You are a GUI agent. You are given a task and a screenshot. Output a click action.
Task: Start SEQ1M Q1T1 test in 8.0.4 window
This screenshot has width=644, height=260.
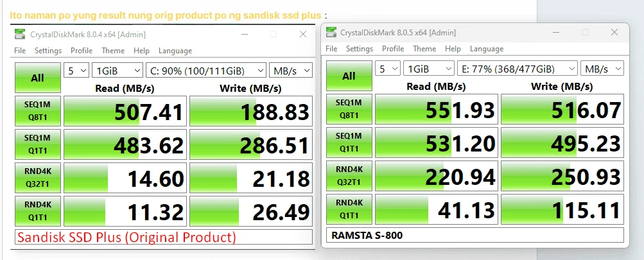(38, 144)
